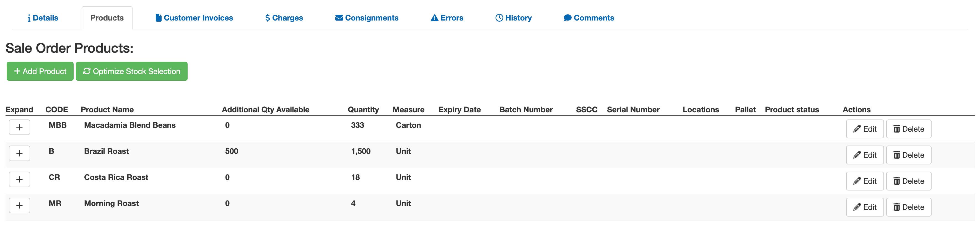This screenshot has height=234, width=980.
Task: Edit the Macadamia Blend Beans product
Action: (x=864, y=129)
